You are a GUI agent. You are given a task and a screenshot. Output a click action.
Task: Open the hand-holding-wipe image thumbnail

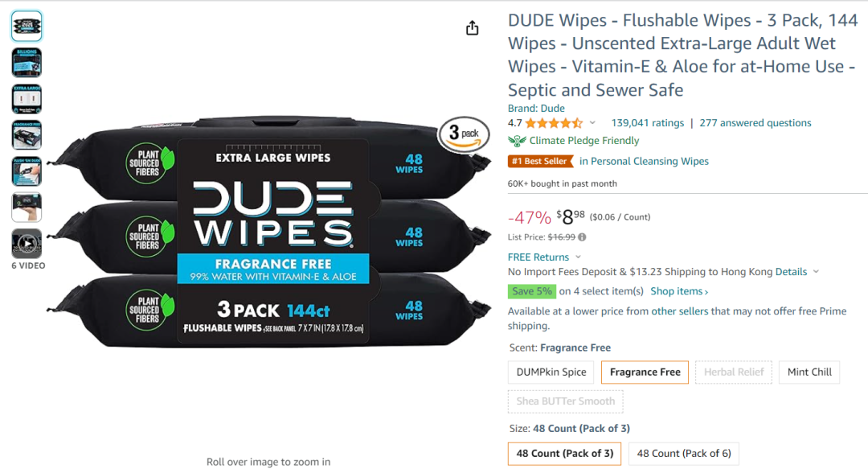point(27,208)
